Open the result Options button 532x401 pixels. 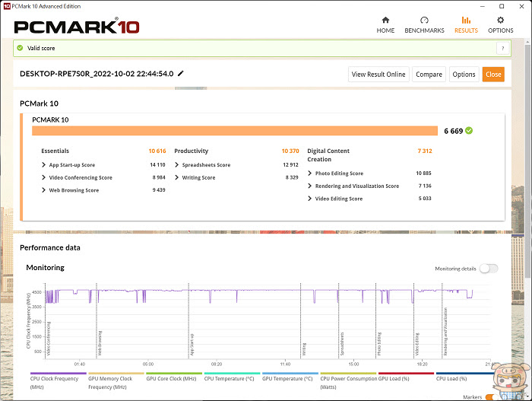click(464, 75)
